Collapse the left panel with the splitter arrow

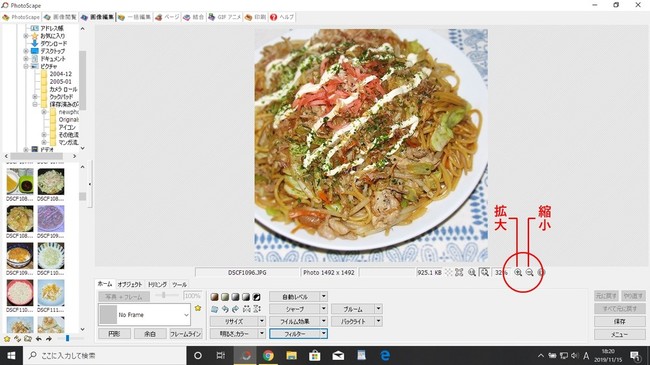click(90, 184)
